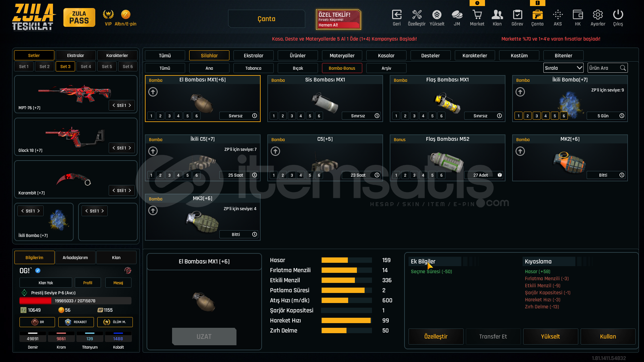Click the Ürün Ara search field

(604, 68)
